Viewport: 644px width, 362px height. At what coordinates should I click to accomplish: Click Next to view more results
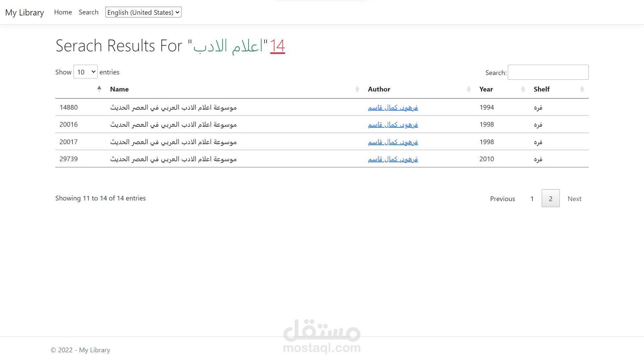pos(575,198)
